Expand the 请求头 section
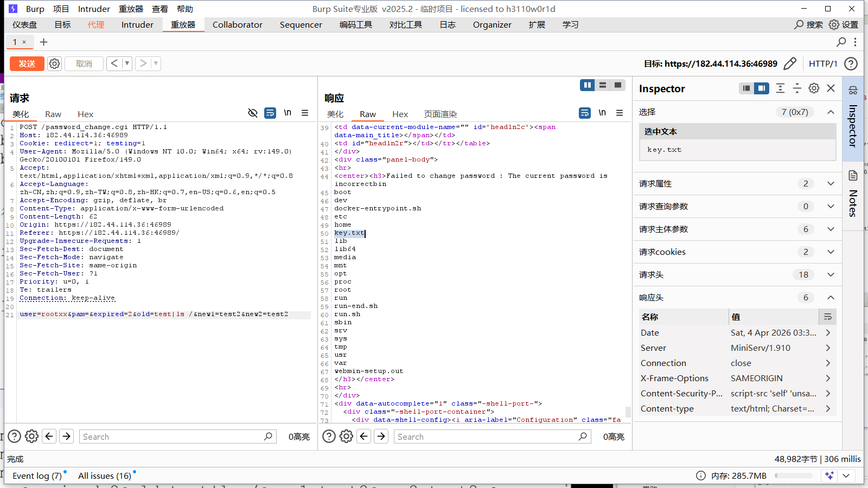868x488 pixels. [831, 275]
